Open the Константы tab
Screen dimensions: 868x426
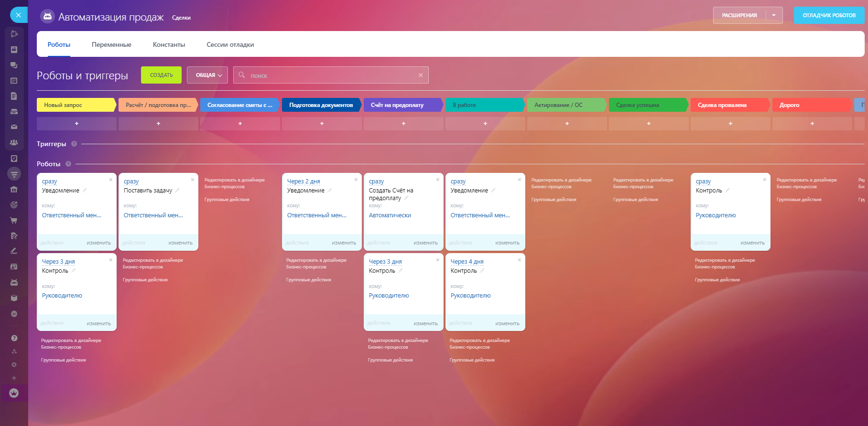point(169,44)
